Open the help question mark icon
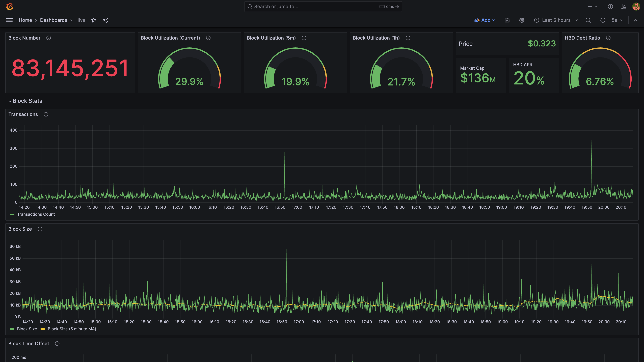Viewport: 644px width, 362px height. (x=610, y=7)
